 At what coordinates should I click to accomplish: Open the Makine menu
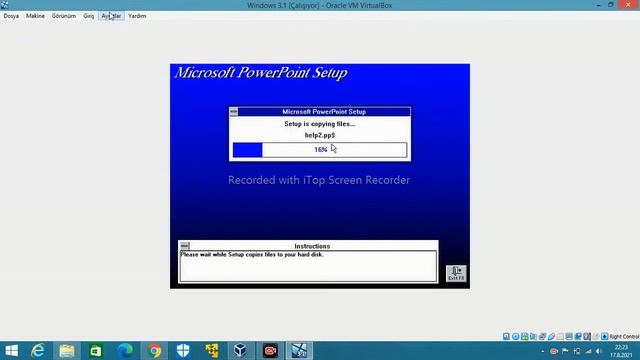tap(35, 16)
